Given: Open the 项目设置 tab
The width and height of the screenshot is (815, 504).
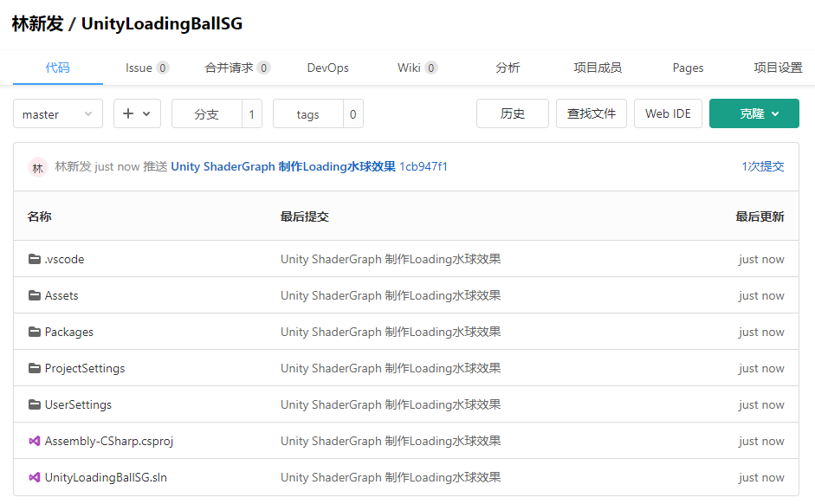Looking at the screenshot, I should (x=778, y=68).
